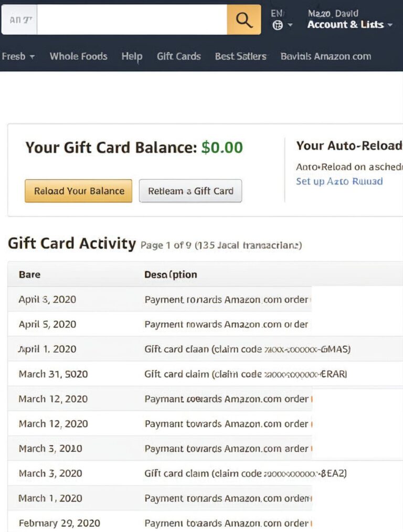Click inside the search text field

coord(132,20)
